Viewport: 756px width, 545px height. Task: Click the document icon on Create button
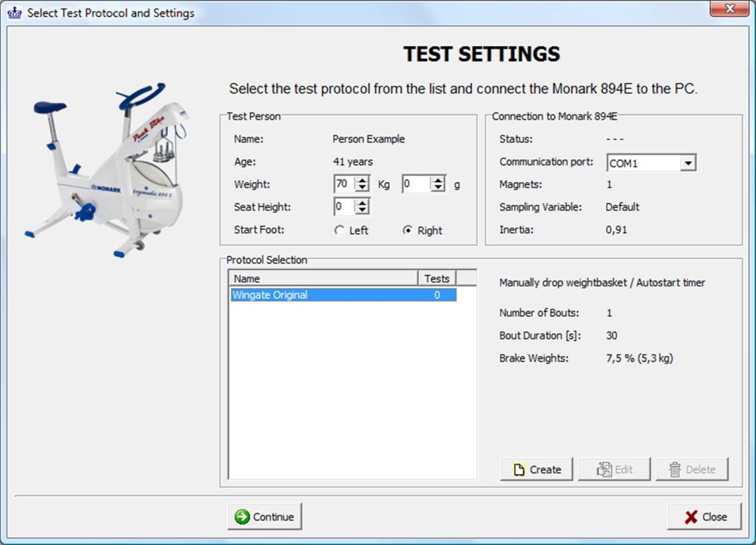[x=519, y=469]
